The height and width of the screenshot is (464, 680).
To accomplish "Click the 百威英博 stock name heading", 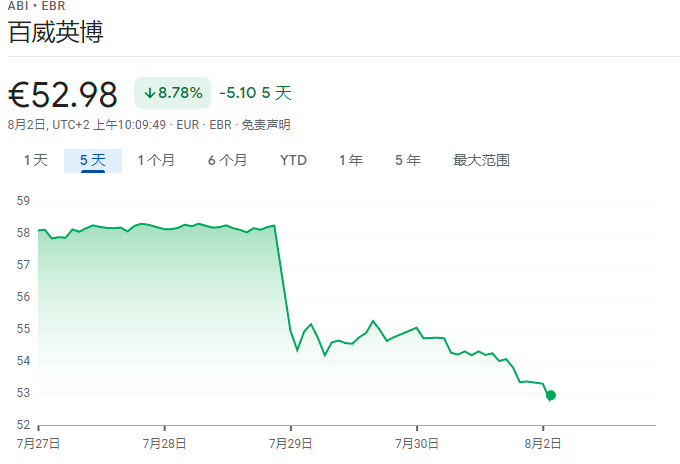I will [x=56, y=32].
